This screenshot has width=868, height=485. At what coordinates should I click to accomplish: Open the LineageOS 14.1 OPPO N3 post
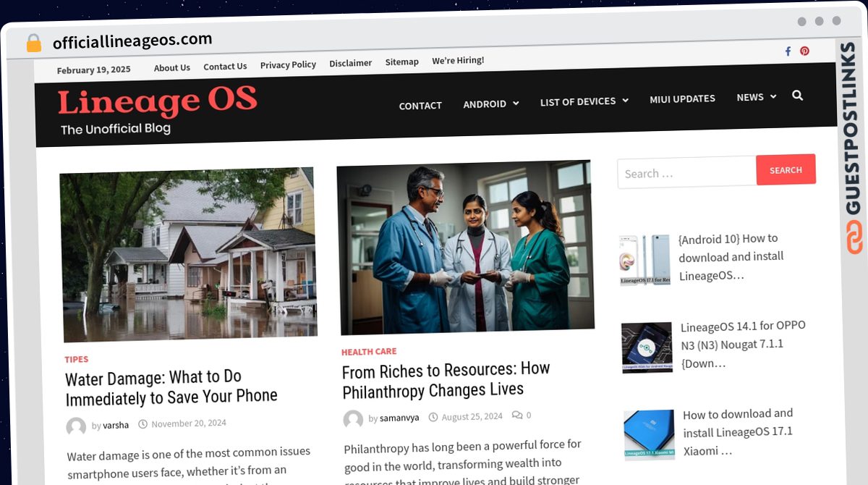(743, 345)
